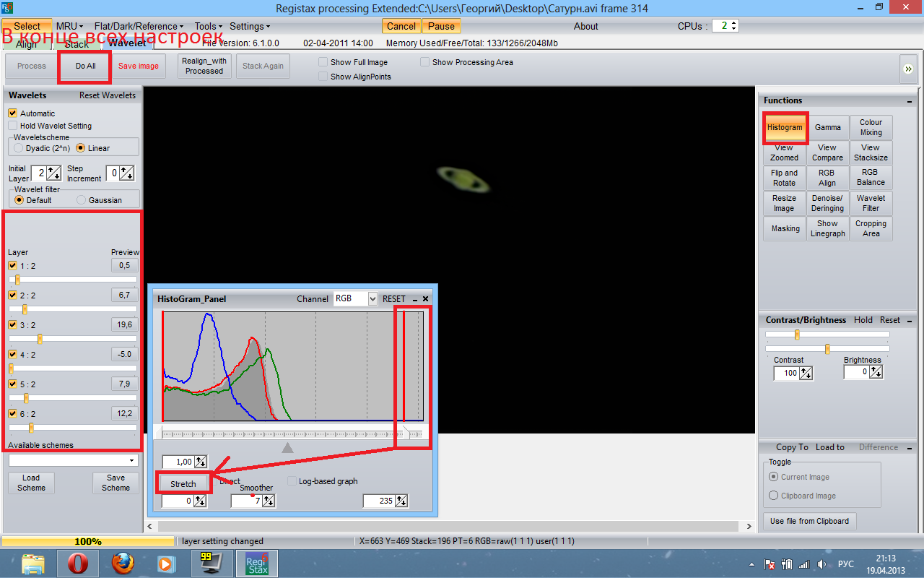Click View Zoomed function
This screenshot has height=578, width=924.
[x=785, y=152]
